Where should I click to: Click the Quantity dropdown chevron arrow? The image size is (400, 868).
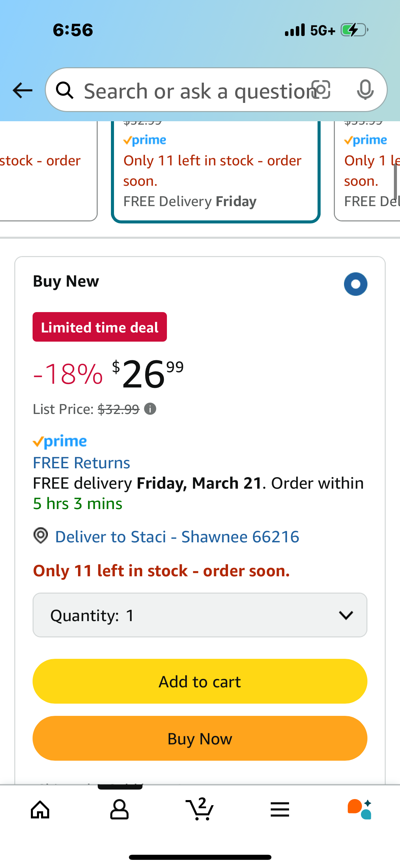[346, 615]
